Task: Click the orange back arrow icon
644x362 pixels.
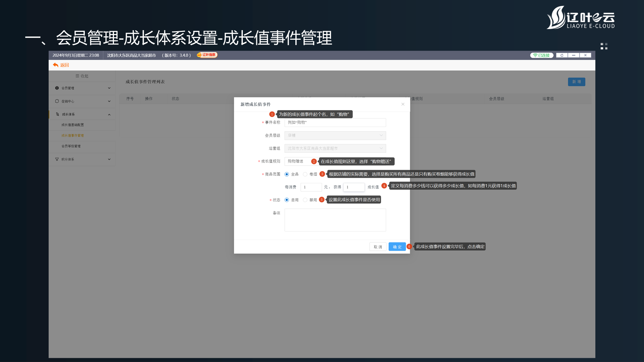Action: coord(55,65)
